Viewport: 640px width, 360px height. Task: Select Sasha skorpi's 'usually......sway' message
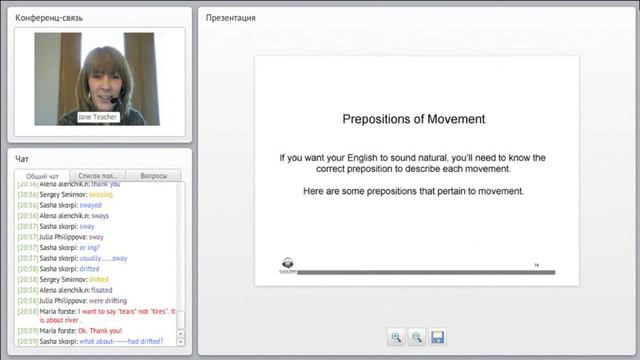[72, 258]
